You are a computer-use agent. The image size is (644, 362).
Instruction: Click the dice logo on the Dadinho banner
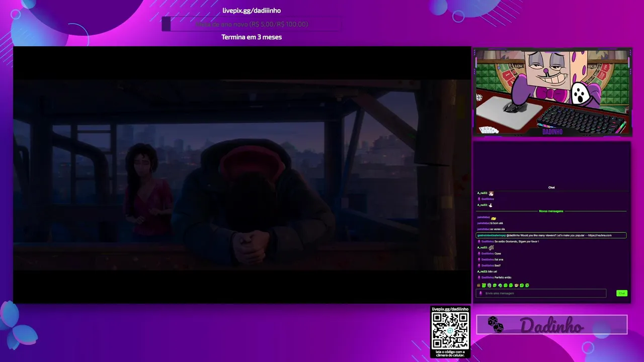click(x=496, y=325)
